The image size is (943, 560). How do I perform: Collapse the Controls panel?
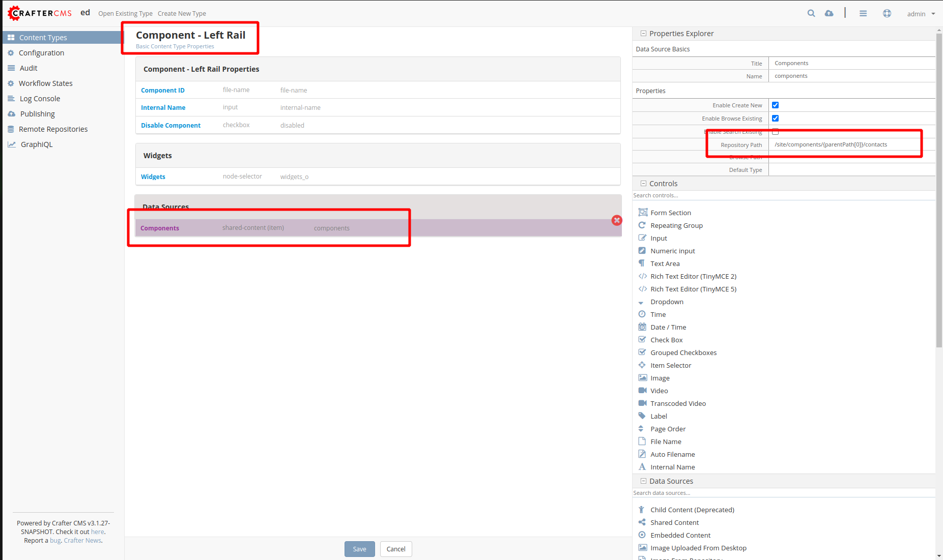coord(643,183)
